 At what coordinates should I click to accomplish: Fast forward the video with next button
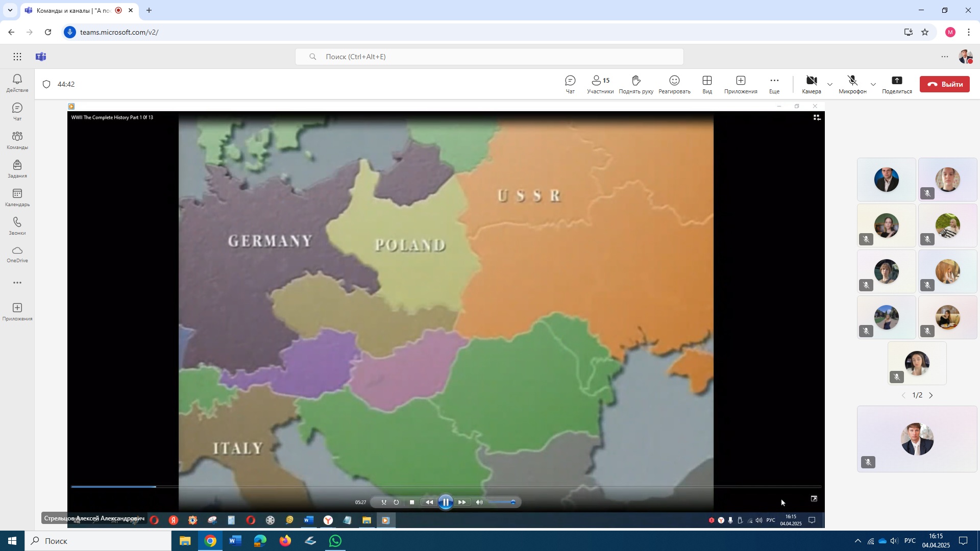pyautogui.click(x=462, y=502)
